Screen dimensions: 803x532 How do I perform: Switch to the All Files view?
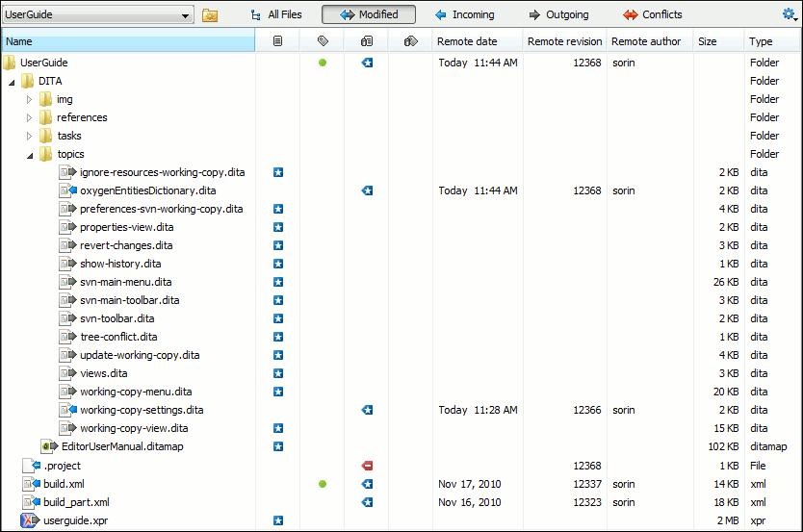coord(276,14)
